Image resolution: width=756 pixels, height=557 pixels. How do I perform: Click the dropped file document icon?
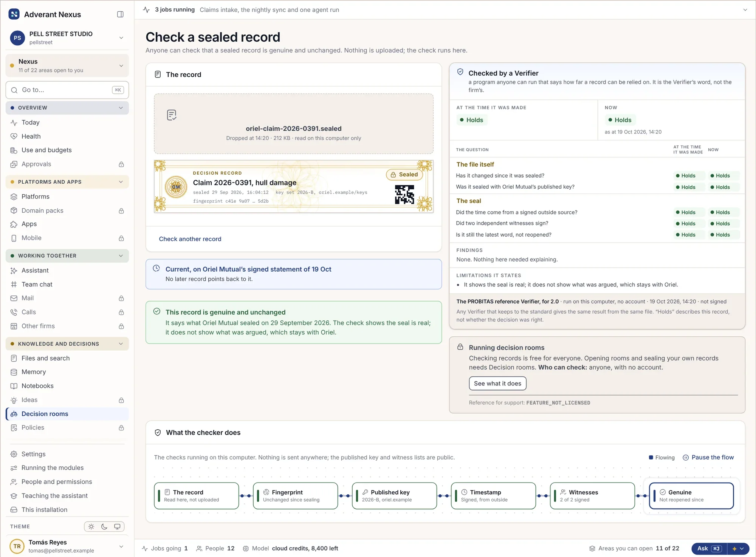pyautogui.click(x=172, y=115)
